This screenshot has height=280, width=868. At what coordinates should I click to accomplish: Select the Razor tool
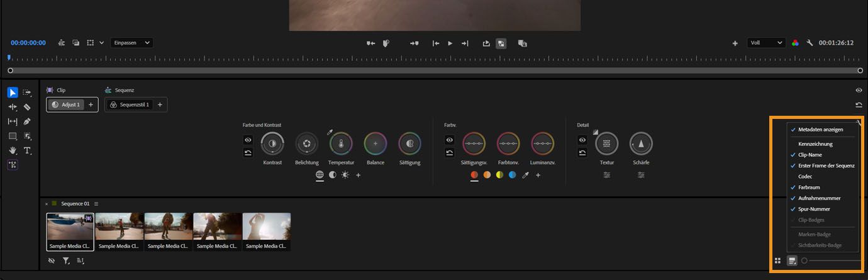click(27, 107)
